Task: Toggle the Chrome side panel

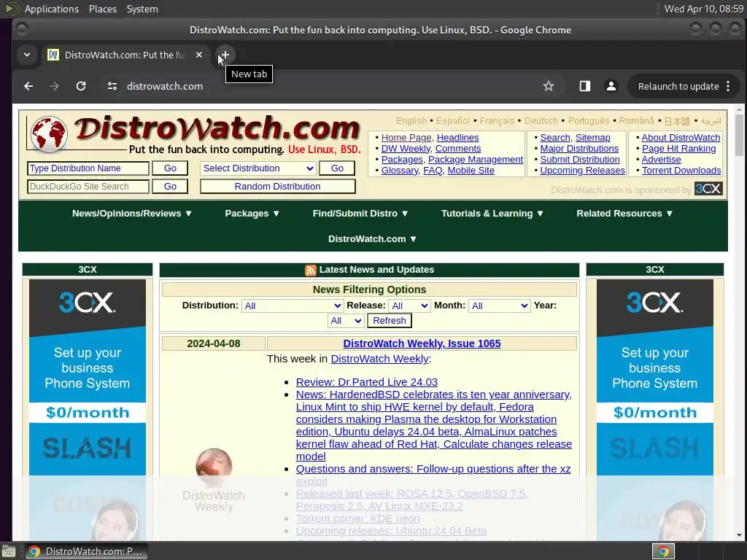Action: 585,86
